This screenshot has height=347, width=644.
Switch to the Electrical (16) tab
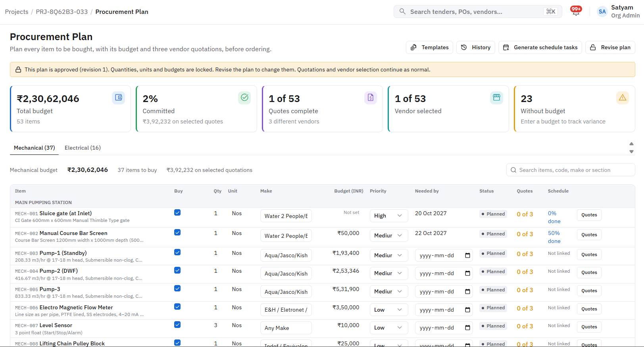click(x=83, y=148)
